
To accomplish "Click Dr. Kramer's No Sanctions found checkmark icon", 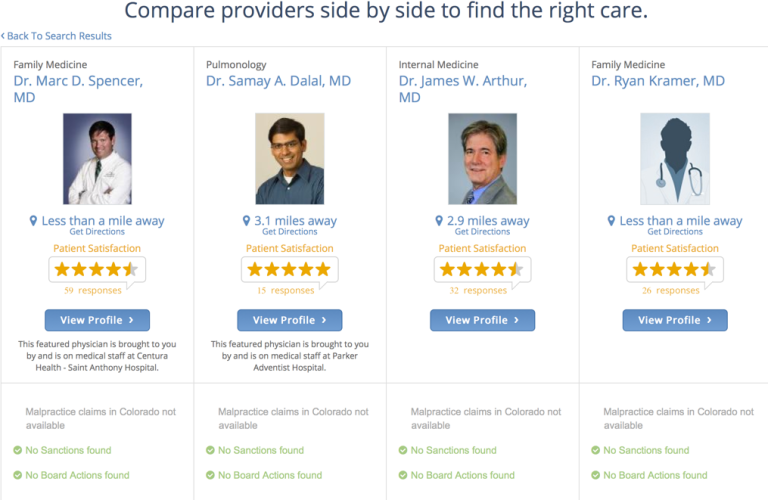I will 596,450.
